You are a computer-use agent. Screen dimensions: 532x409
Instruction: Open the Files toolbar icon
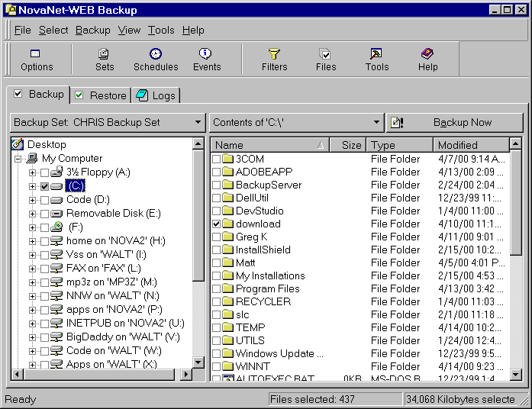click(324, 53)
